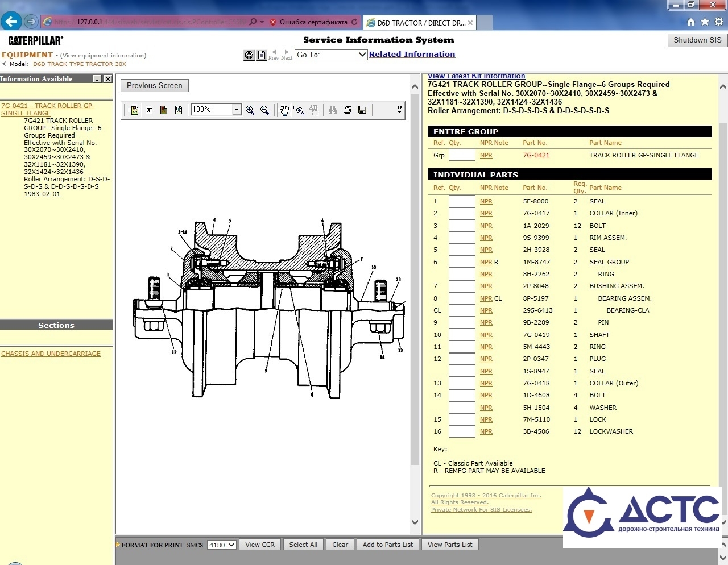The width and height of the screenshot is (728, 565).
Task: Open the 100% zoom level dropdown
Action: pos(237,110)
